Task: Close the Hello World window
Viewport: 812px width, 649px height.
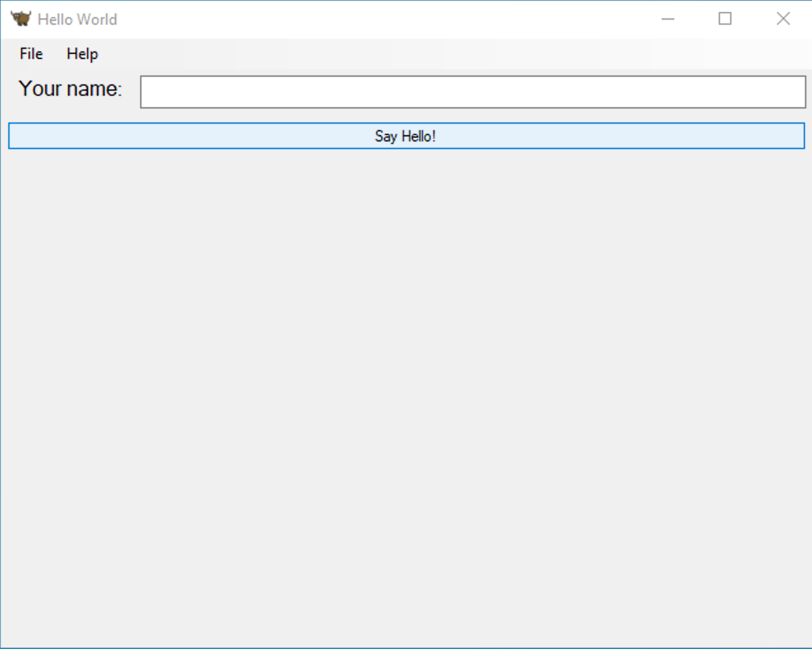Action: coord(783,19)
